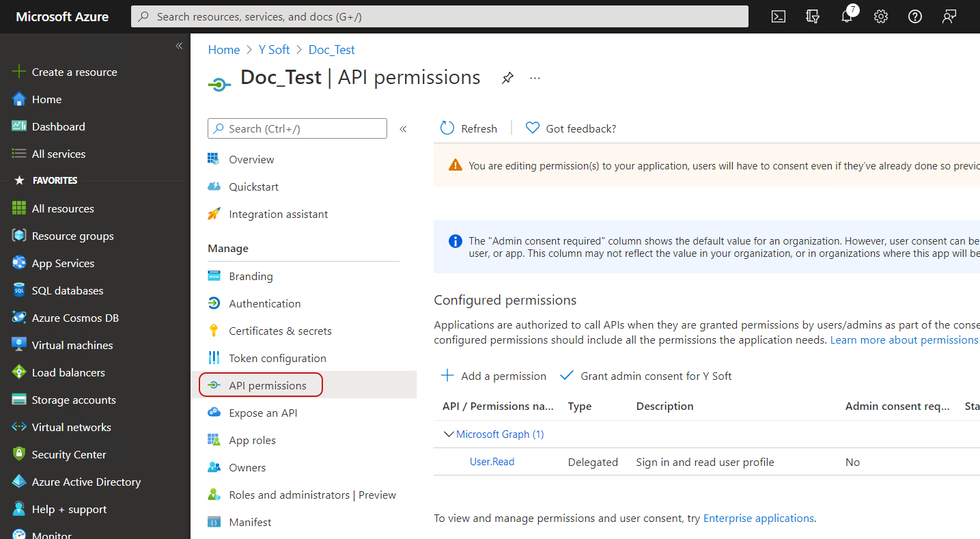Collapse the Microsoft Graph permissions group
The image size is (980, 539).
tap(449, 434)
